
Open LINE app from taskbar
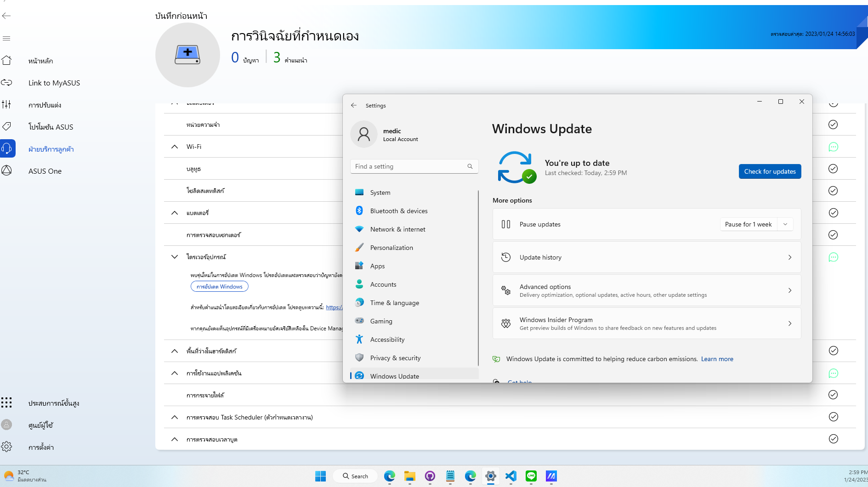tap(531, 476)
